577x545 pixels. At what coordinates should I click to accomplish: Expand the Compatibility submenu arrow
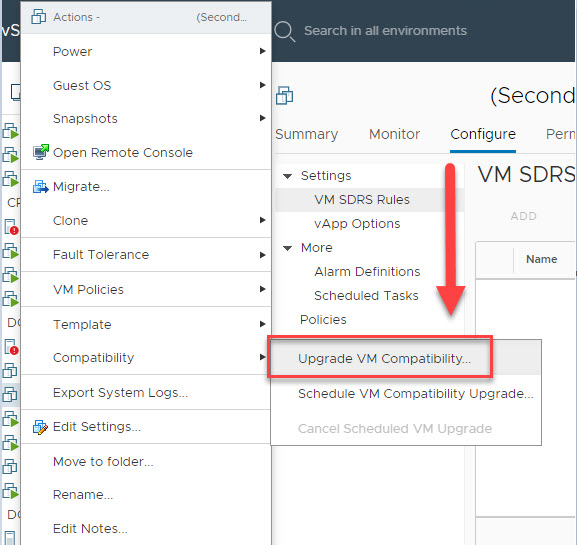pos(262,357)
